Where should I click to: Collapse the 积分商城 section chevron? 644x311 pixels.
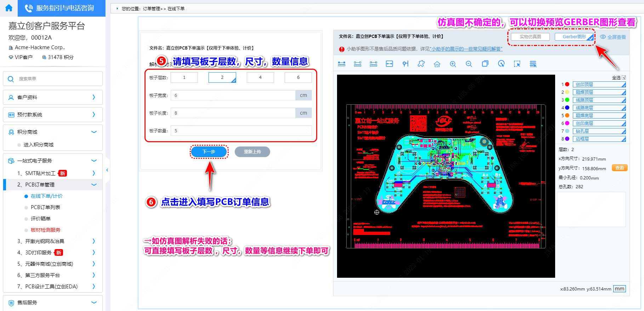click(94, 132)
